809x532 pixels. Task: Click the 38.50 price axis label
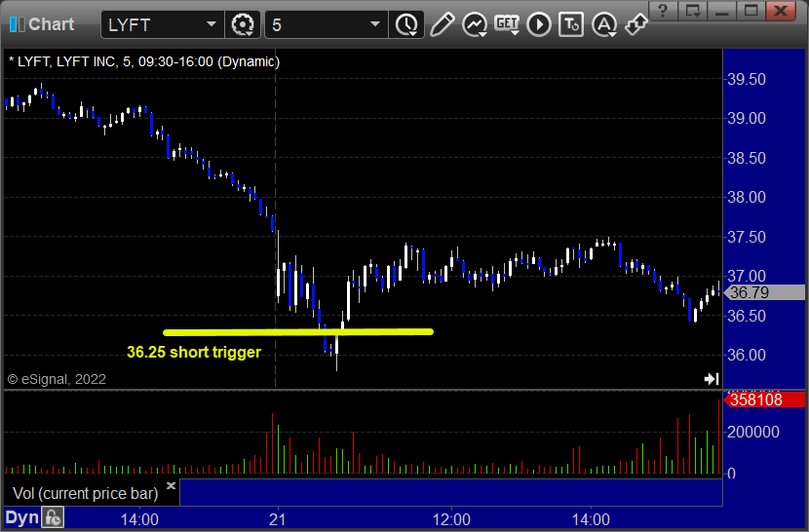[747, 158]
